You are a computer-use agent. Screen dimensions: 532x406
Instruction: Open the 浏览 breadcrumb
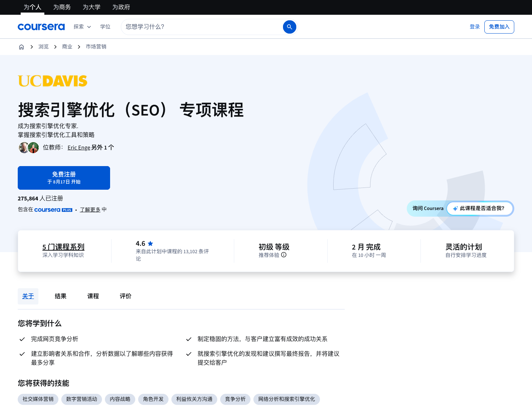44,47
